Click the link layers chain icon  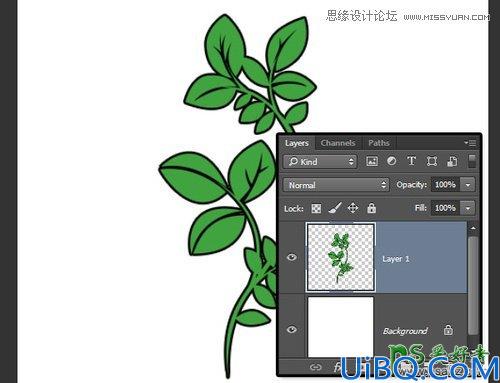[315, 367]
